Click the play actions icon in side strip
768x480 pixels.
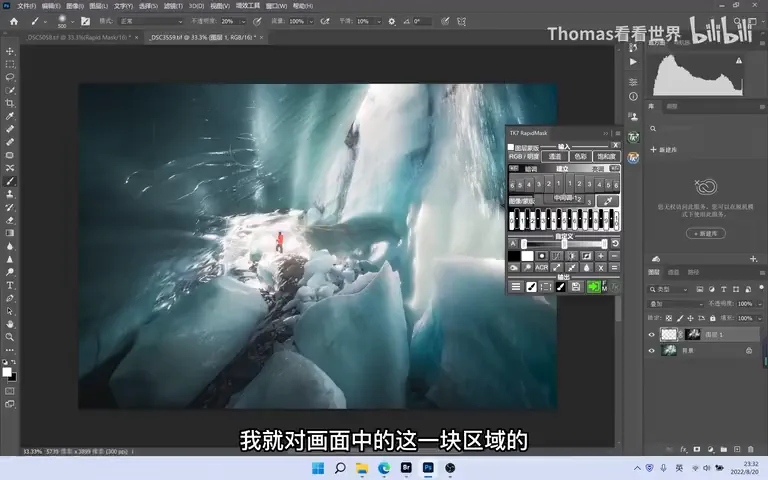coord(633,62)
